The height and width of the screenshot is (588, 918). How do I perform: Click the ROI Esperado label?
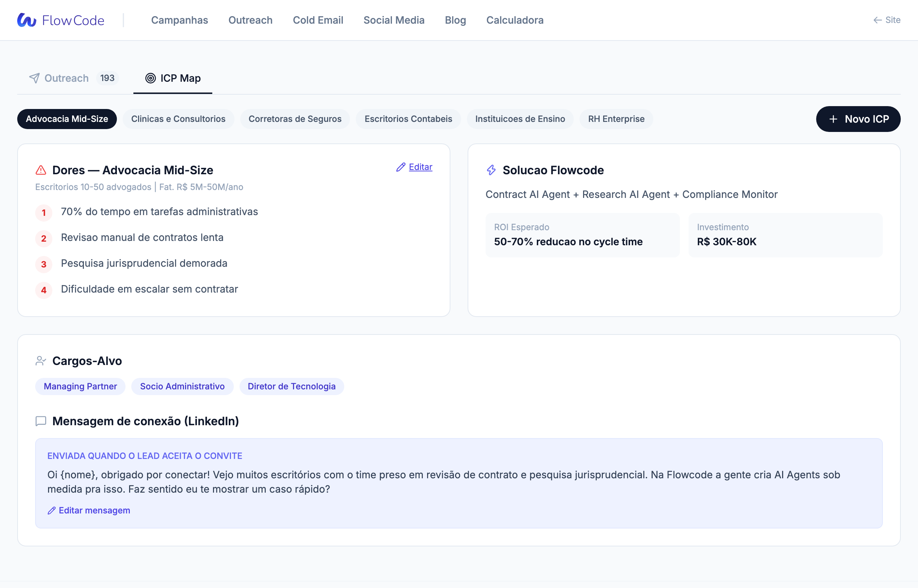[522, 227]
